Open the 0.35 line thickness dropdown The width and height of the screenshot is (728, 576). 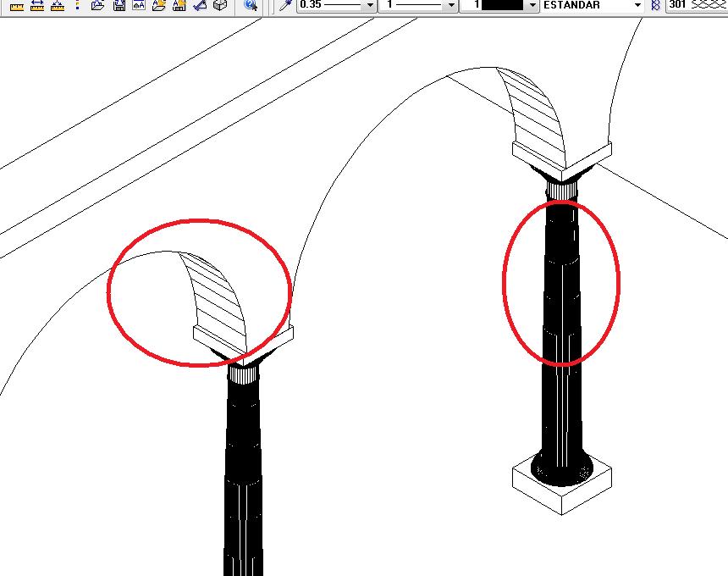click(336, 5)
